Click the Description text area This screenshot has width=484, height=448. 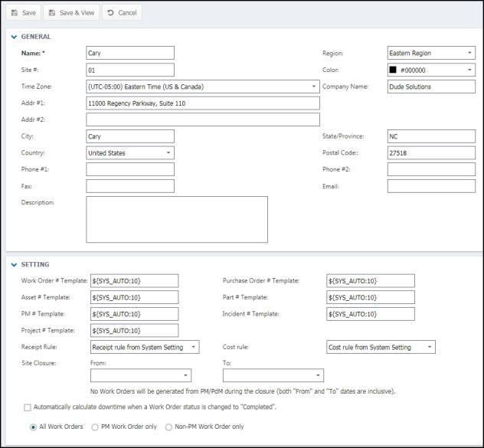[x=177, y=220]
